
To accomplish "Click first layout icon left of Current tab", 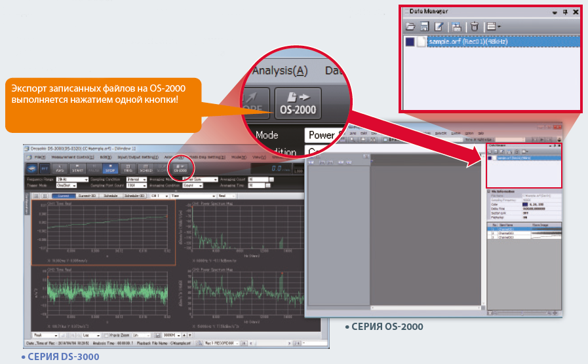I will [x=36, y=196].
